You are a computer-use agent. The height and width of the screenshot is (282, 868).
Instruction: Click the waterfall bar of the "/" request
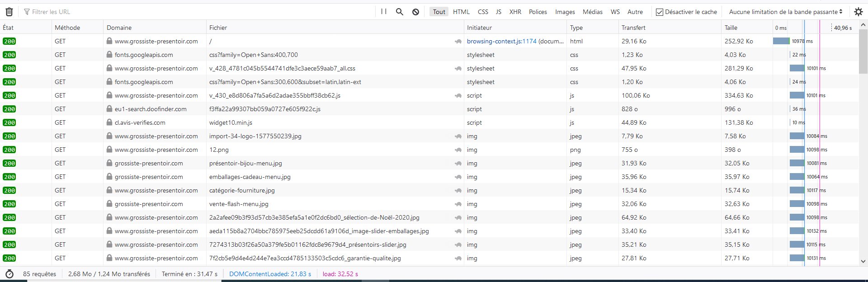coord(781,41)
